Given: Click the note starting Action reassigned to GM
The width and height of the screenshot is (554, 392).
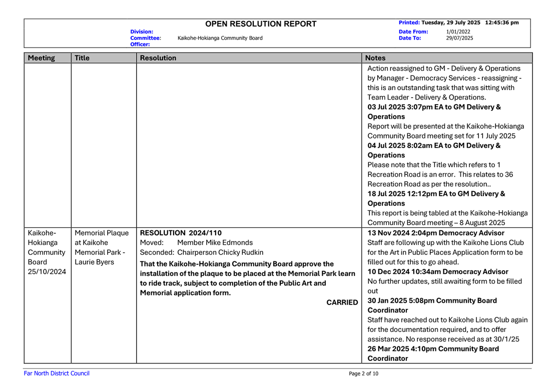Looking at the screenshot, I should [444, 83].
